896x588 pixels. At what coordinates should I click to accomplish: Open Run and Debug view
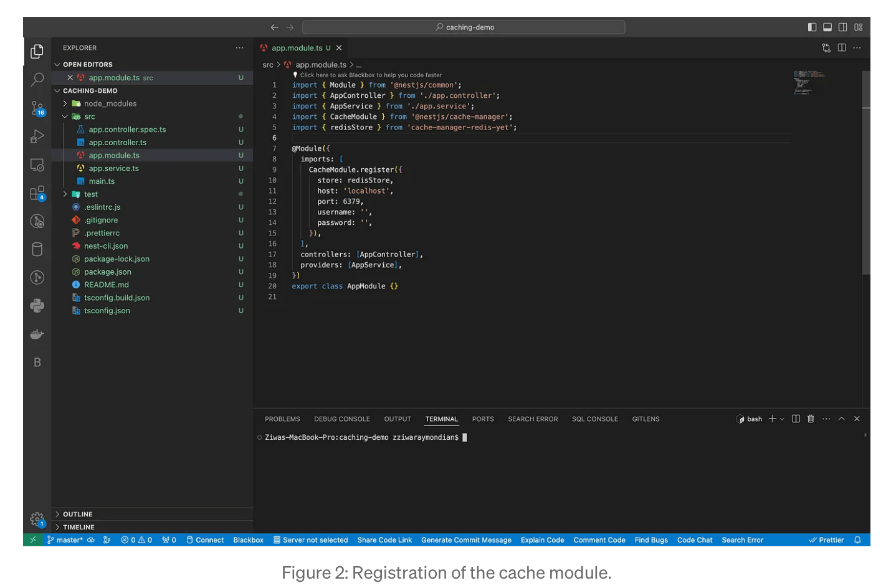[x=37, y=136]
